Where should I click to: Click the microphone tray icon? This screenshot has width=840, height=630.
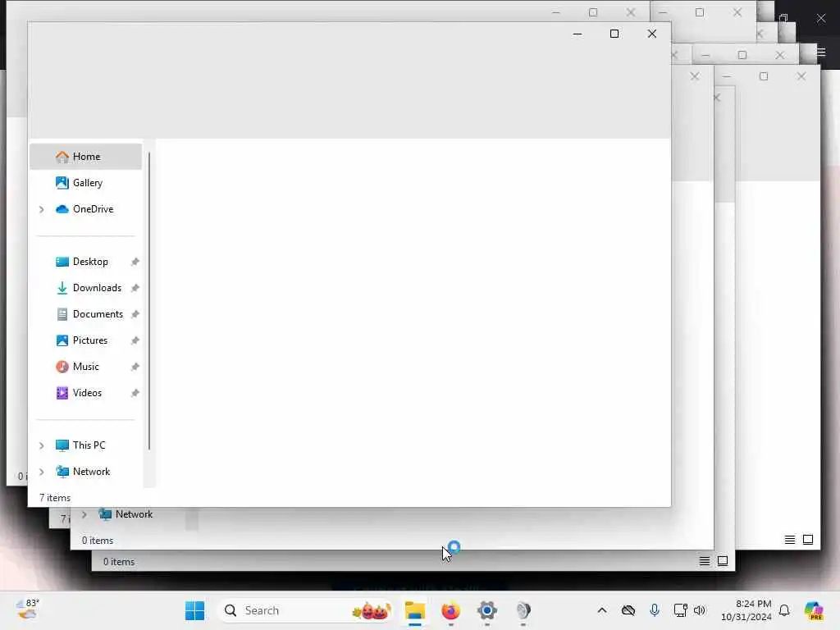tap(655, 610)
